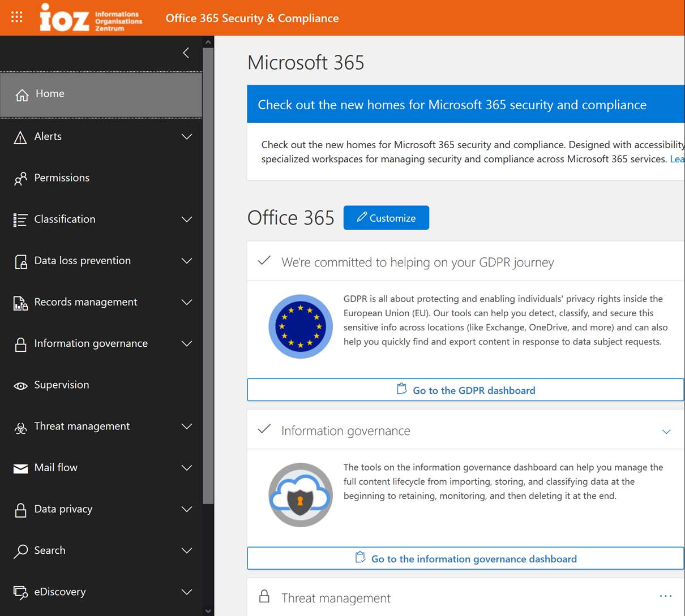The width and height of the screenshot is (685, 616).
Task: Click the Classification list icon
Action: click(x=20, y=220)
